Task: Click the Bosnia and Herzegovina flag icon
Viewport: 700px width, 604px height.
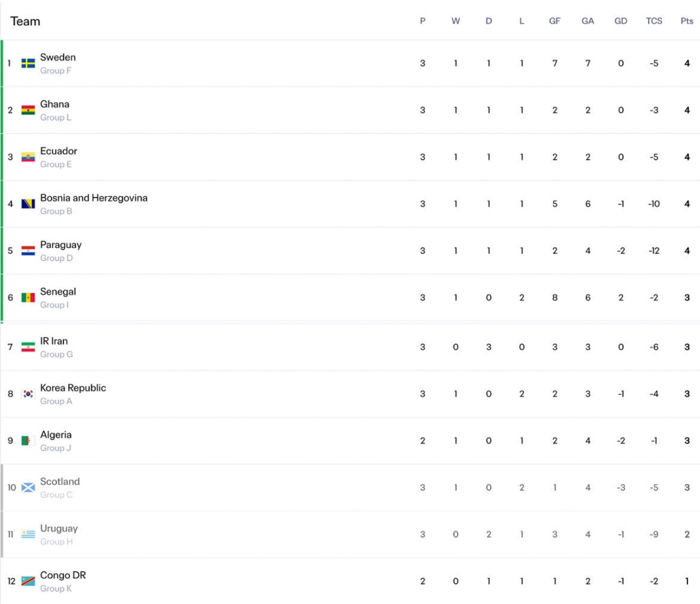Action: pyautogui.click(x=28, y=204)
